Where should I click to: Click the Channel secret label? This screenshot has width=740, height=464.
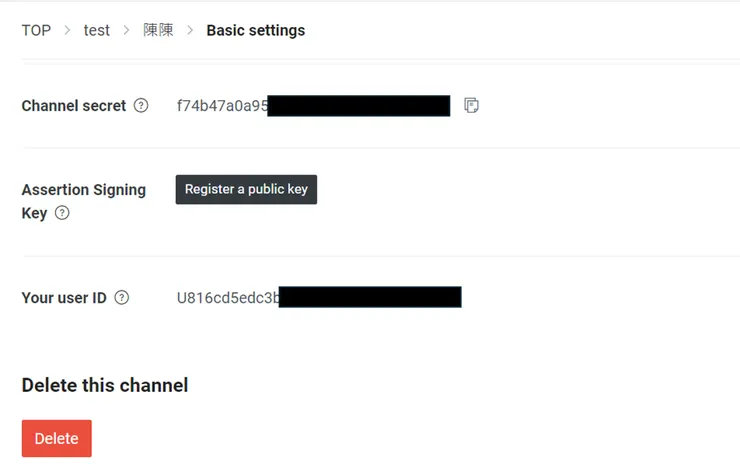74,105
